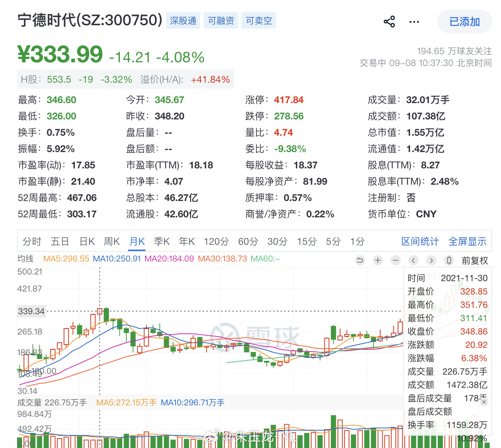Open the three-dot more options menu
The width and height of the screenshot is (501, 448).
414,22
